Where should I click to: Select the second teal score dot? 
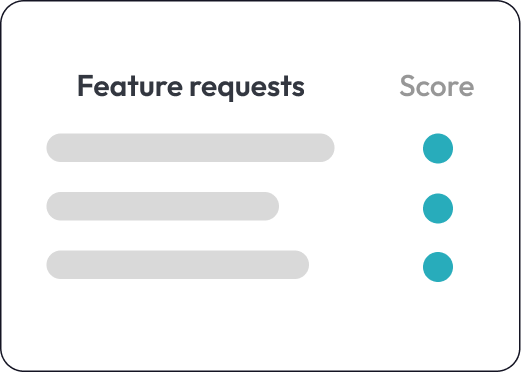click(x=438, y=208)
